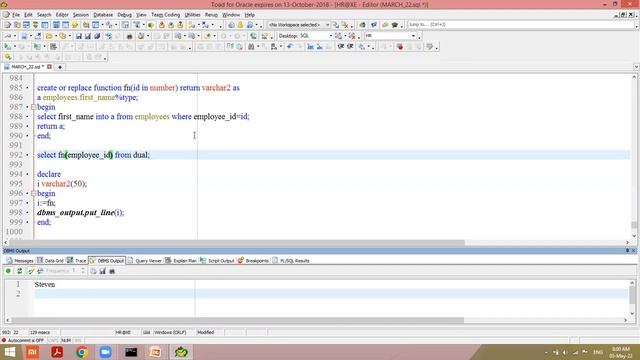Screen dimensions: 640x360
Task: Switch to the Explain Plan tab
Action: [x=181, y=260]
